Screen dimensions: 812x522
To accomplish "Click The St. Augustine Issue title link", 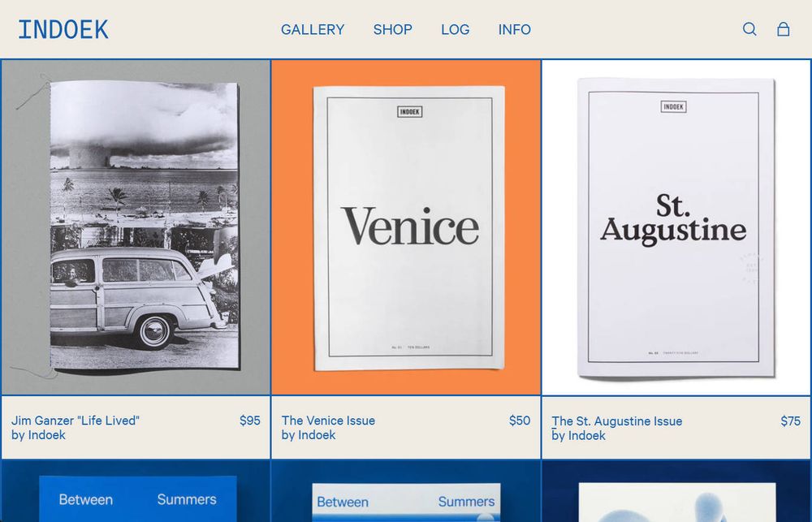I will (617, 421).
